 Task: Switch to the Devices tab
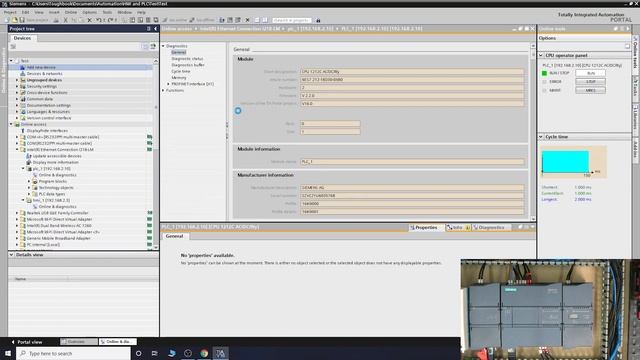click(x=22, y=38)
